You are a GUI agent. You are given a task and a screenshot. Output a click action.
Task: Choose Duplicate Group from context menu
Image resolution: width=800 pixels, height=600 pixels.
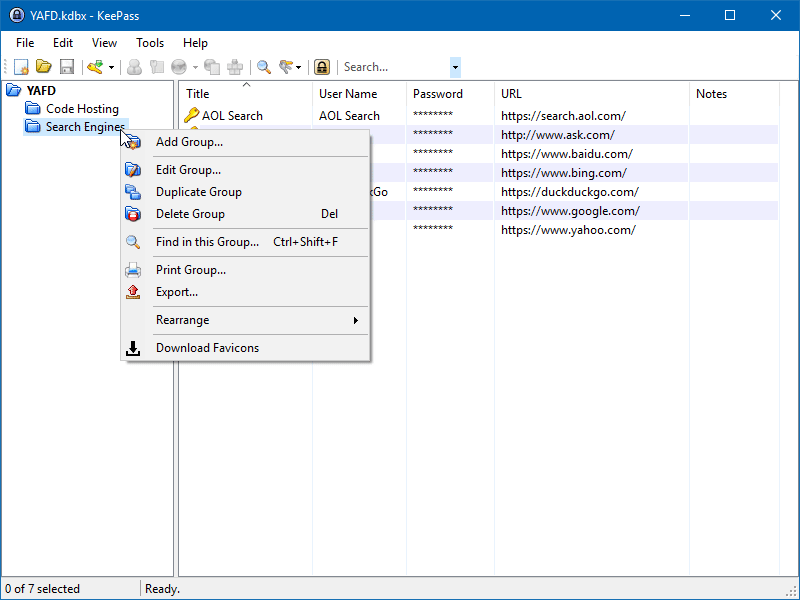click(x=245, y=192)
